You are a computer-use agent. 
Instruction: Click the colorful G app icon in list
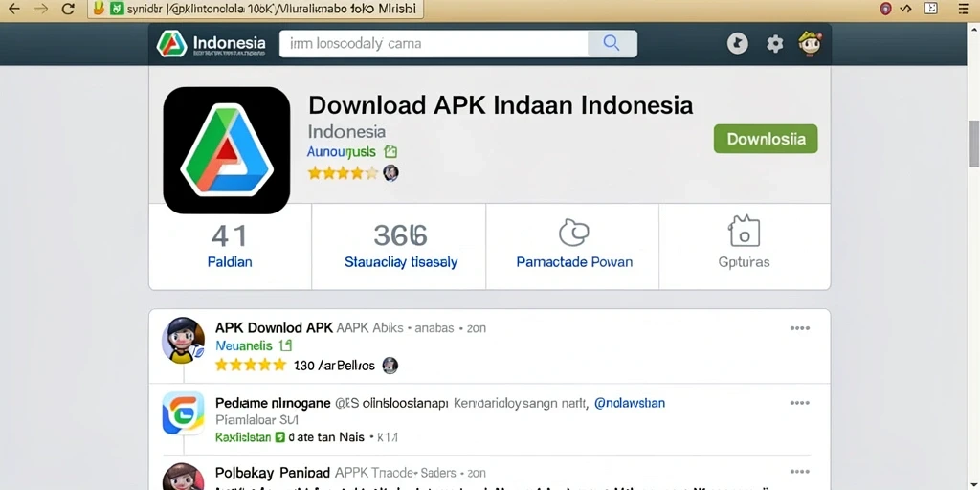[183, 413]
